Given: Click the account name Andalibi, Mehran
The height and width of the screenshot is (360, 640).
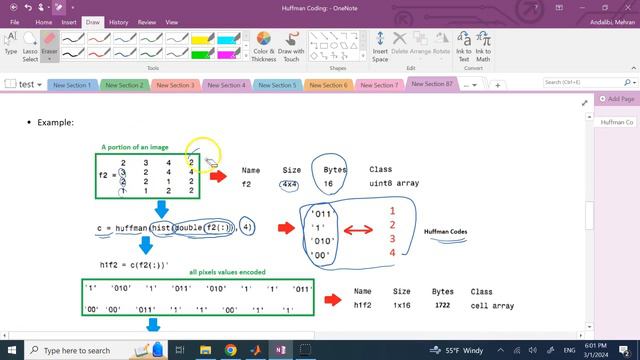Looking at the screenshot, I should (613, 22).
